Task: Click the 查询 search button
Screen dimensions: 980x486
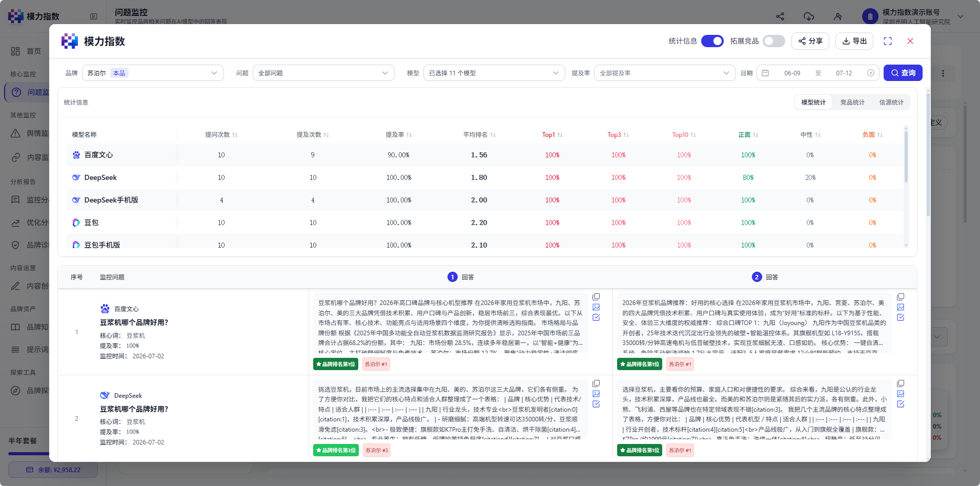Action: click(x=903, y=73)
